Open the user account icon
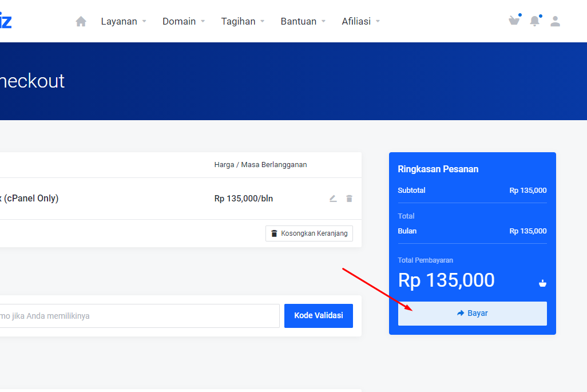The image size is (587, 392). [555, 21]
